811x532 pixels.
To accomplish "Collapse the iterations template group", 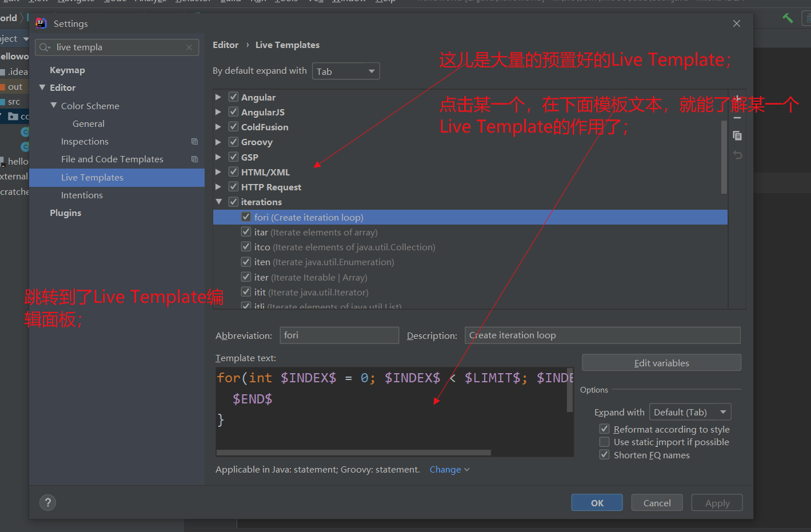I will click(x=218, y=201).
